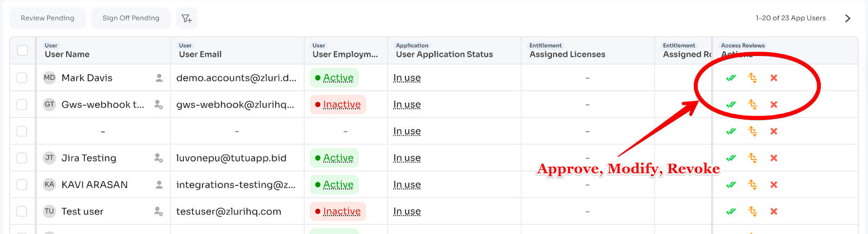Revoke access for Mark Davis
Screen dimensions: 868x234
click(x=774, y=78)
